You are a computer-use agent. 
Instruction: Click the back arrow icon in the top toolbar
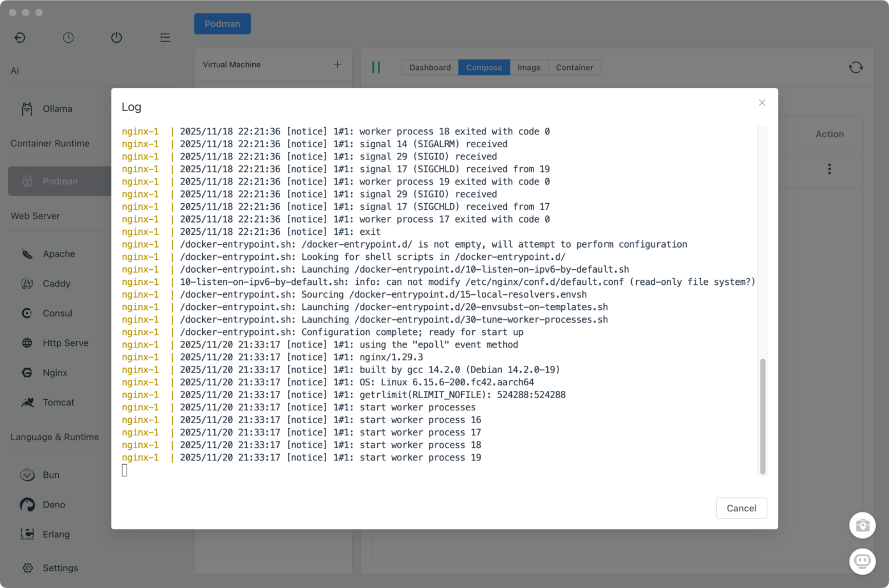[20, 38]
